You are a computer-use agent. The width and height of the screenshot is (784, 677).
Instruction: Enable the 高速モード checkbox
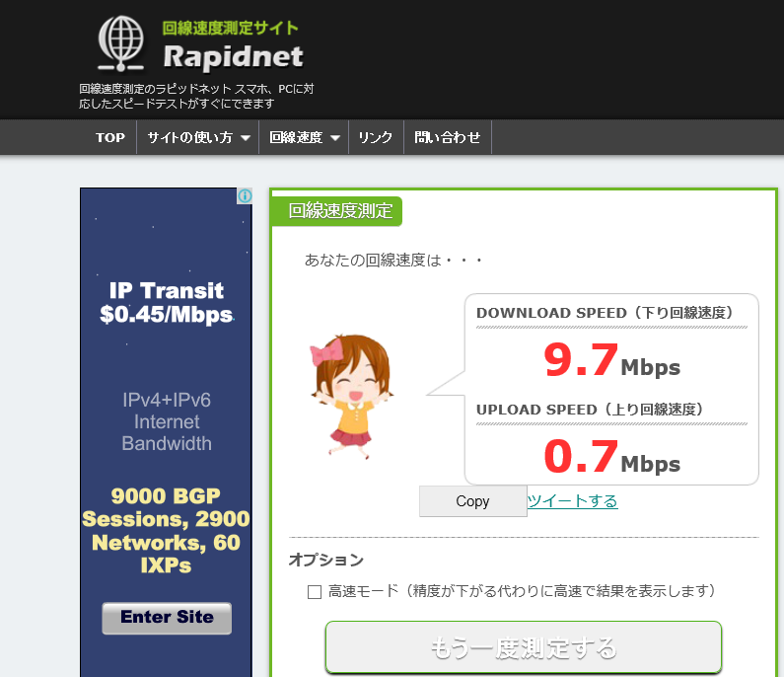(315, 592)
